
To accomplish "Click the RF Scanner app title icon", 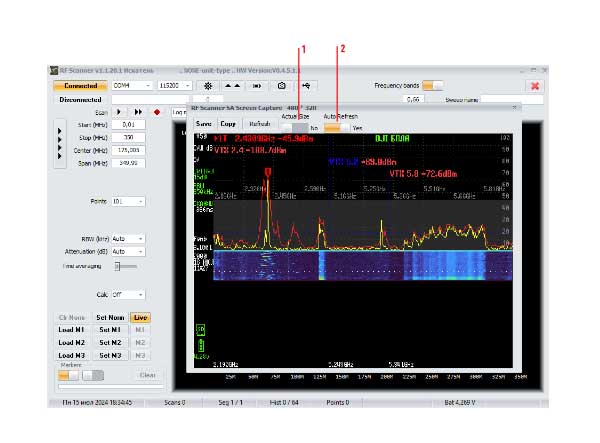I will coord(54,70).
